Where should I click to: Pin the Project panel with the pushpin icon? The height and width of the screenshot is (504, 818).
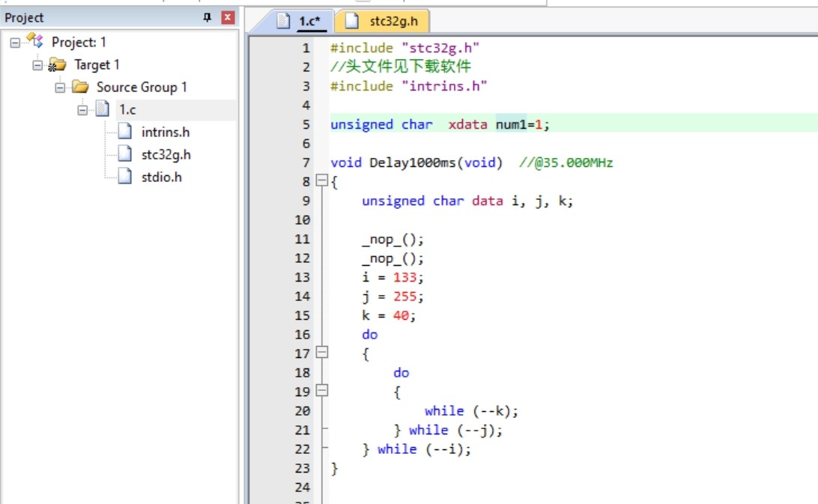[207, 17]
